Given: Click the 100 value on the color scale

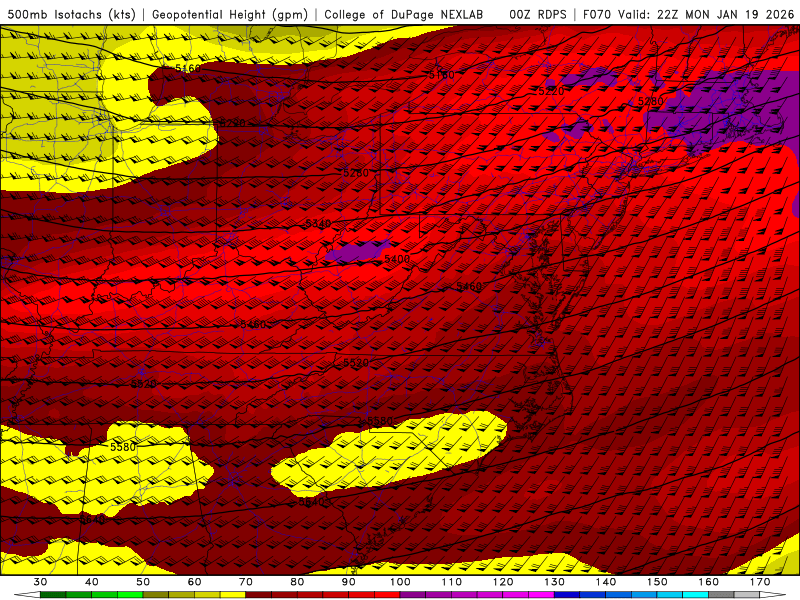Looking at the screenshot, I should (400, 582).
